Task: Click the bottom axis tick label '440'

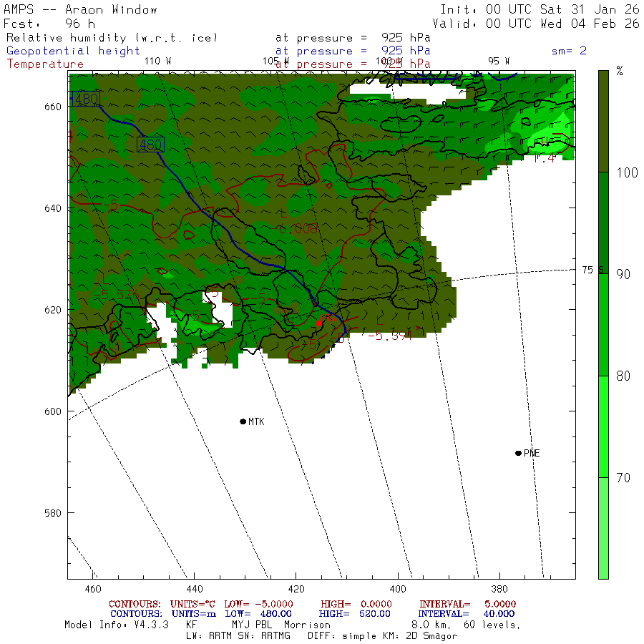Action: (x=194, y=589)
